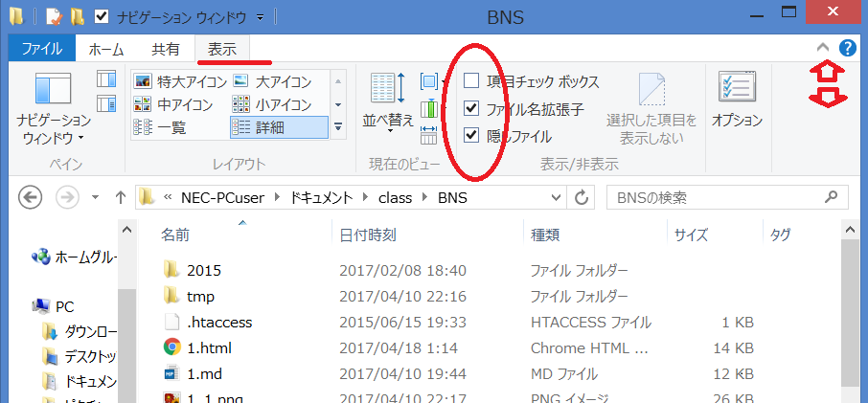Go to NEC-PCuser in breadcrumb
The image size is (868, 403).
pos(221,197)
